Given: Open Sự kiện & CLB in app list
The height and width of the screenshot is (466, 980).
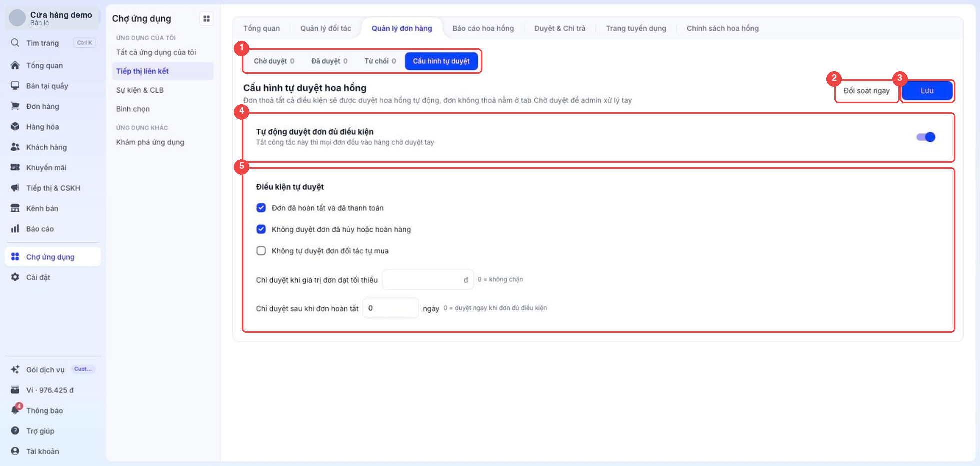Looking at the screenshot, I should coord(140,90).
